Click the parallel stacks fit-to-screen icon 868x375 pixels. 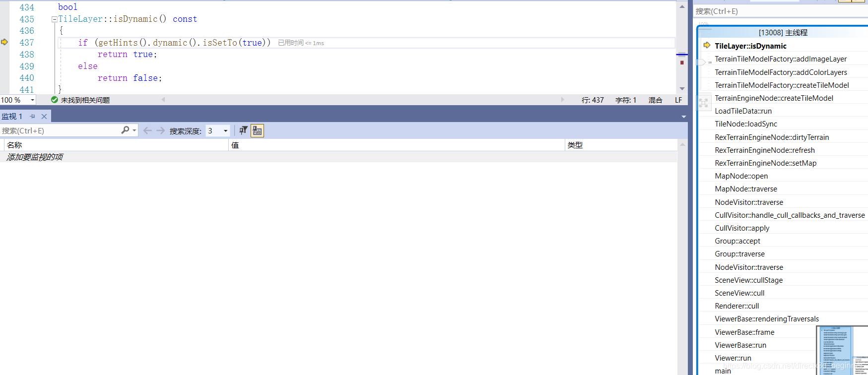[x=703, y=103]
